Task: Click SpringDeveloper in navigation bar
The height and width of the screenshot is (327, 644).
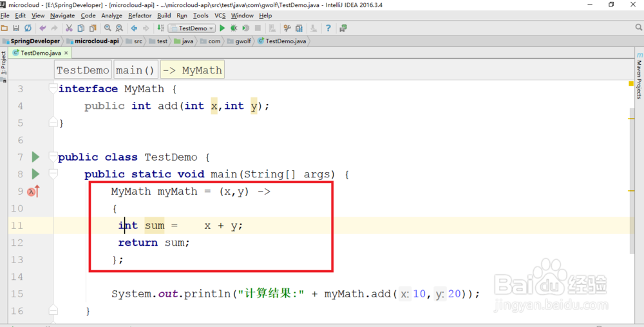Action: click(32, 41)
